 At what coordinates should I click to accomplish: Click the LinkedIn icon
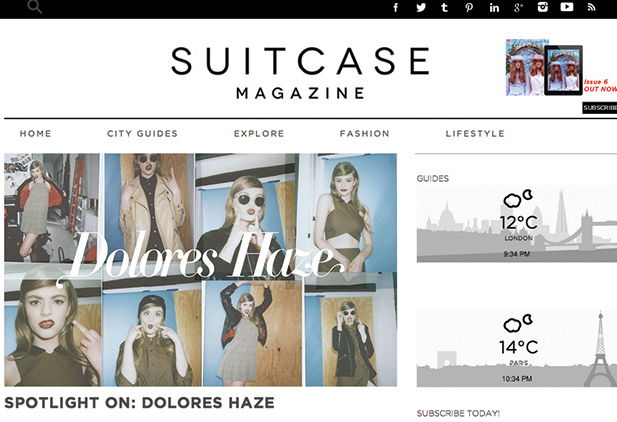(494, 8)
